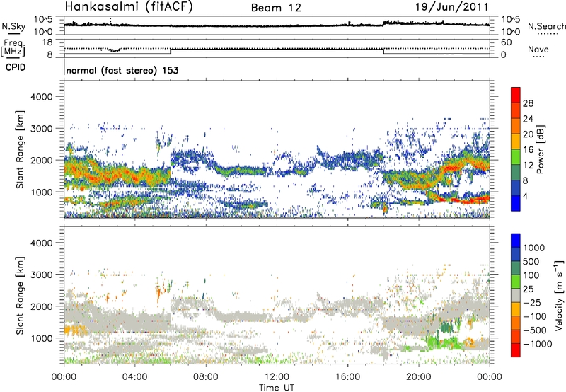
Task: Click the 'N.Search' legend label
Action: click(546, 26)
